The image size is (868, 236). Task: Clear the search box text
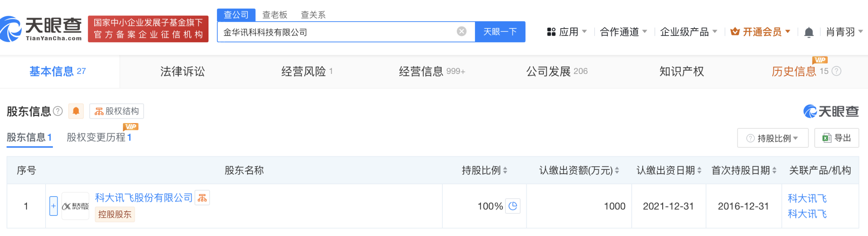point(461,32)
